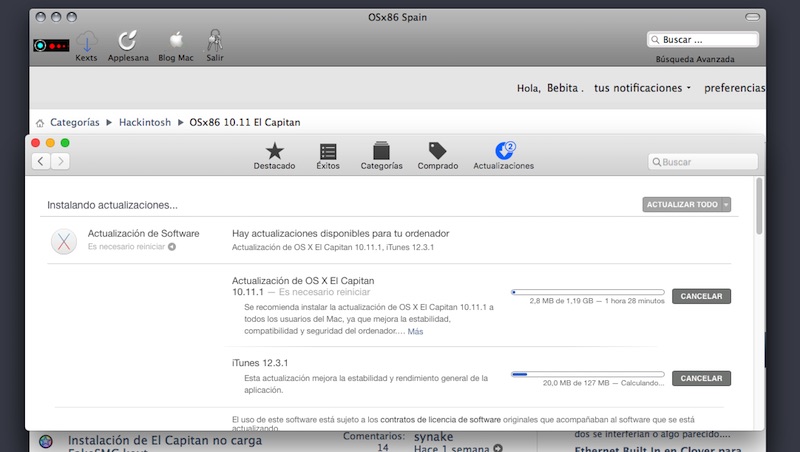This screenshot has height=452, width=800.
Task: Open tus notificaciones dropdown
Action: click(642, 88)
